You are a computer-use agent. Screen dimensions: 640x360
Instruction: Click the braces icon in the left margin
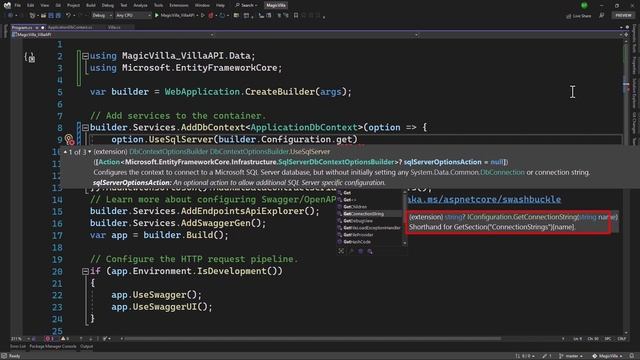(x=29, y=57)
